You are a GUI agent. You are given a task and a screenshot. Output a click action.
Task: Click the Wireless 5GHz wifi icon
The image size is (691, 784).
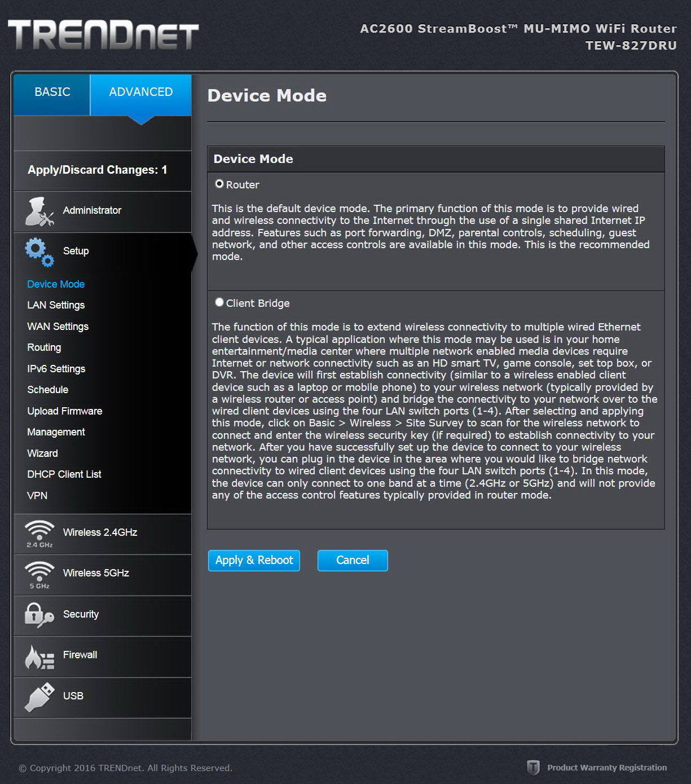[x=39, y=575]
